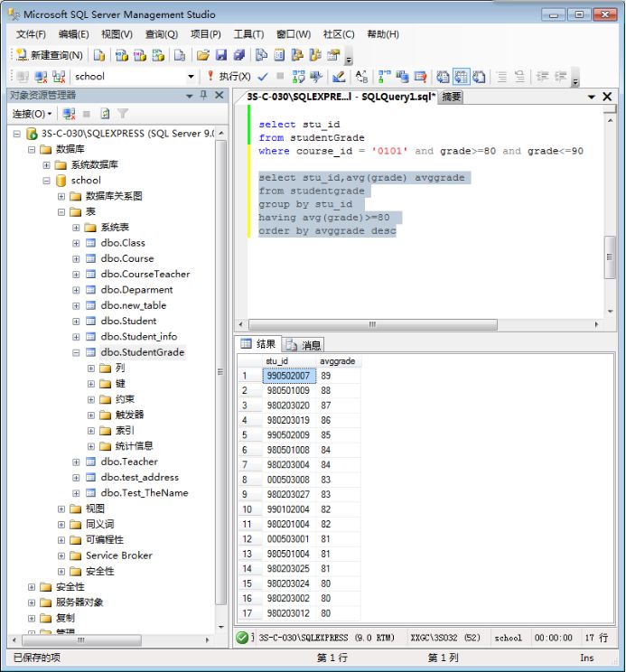The height and width of the screenshot is (672, 626).
Task: Open a new Analysis Services XMLA Query
Action: click(x=158, y=55)
